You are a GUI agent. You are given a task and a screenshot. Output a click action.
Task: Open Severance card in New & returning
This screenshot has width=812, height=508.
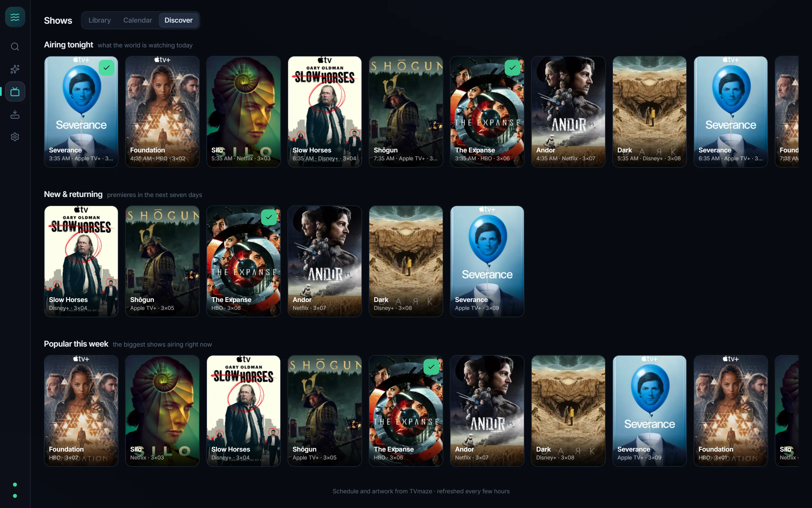[x=487, y=261]
